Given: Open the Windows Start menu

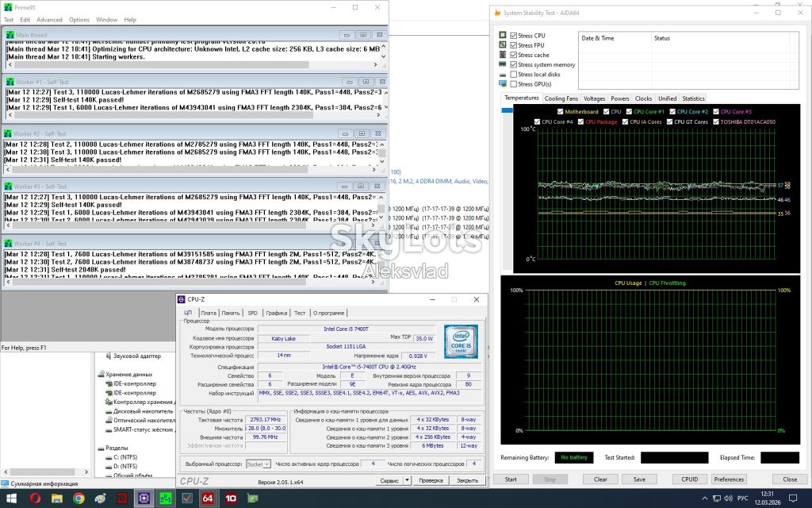Looking at the screenshot, I should pyautogui.click(x=11, y=498).
